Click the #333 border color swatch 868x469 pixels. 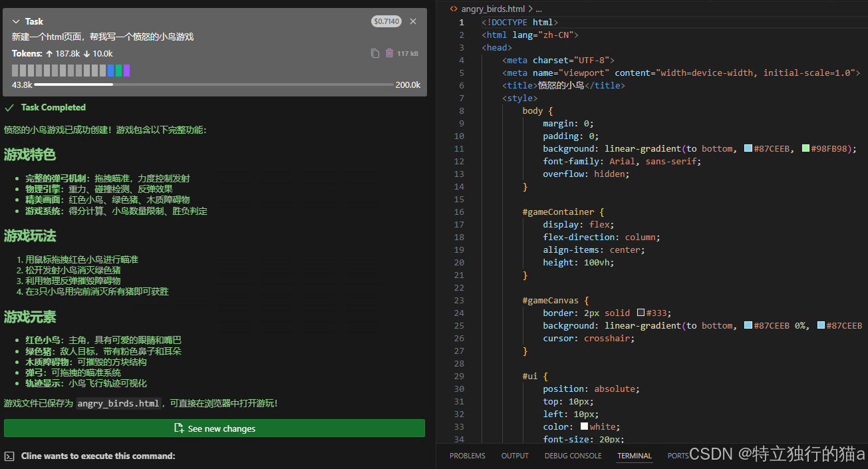pyautogui.click(x=641, y=313)
